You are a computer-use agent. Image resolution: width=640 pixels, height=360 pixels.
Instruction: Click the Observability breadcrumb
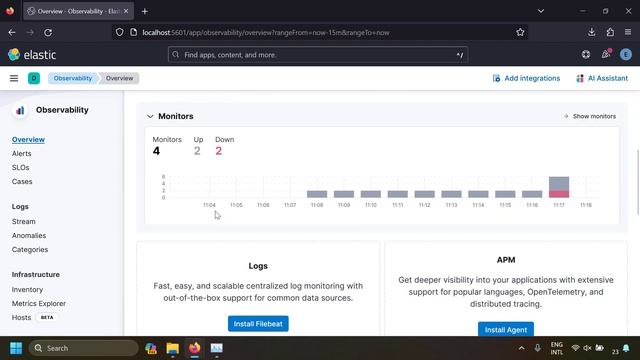pyautogui.click(x=73, y=78)
